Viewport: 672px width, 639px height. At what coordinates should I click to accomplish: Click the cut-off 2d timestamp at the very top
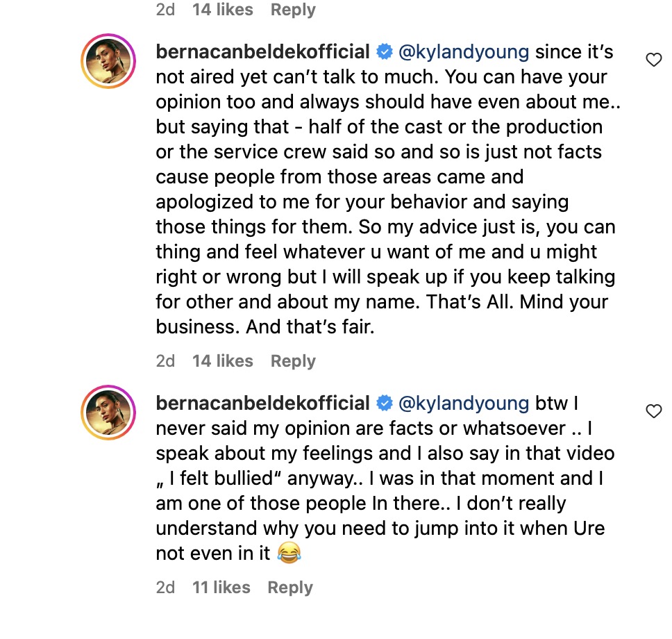165,10
